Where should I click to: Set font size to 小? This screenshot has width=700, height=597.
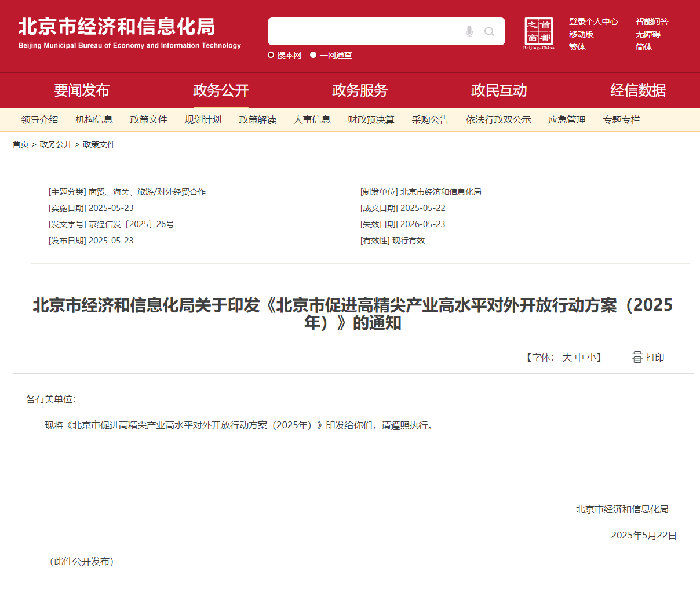[x=591, y=358]
